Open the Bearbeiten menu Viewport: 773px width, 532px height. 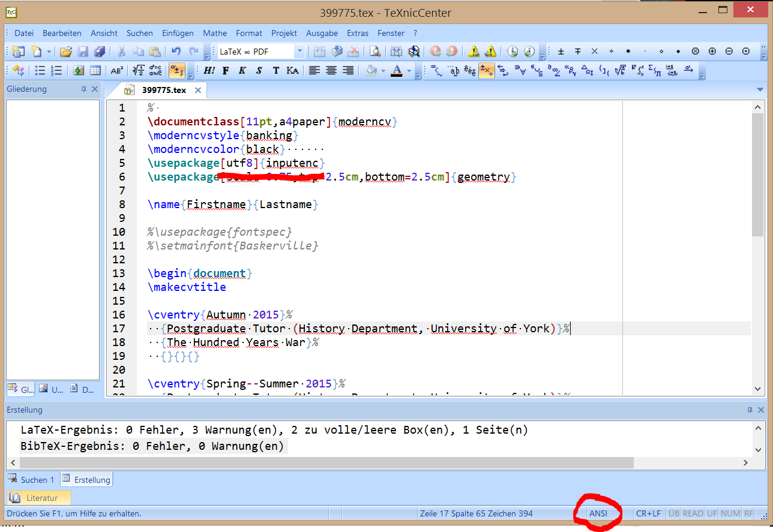(x=62, y=33)
